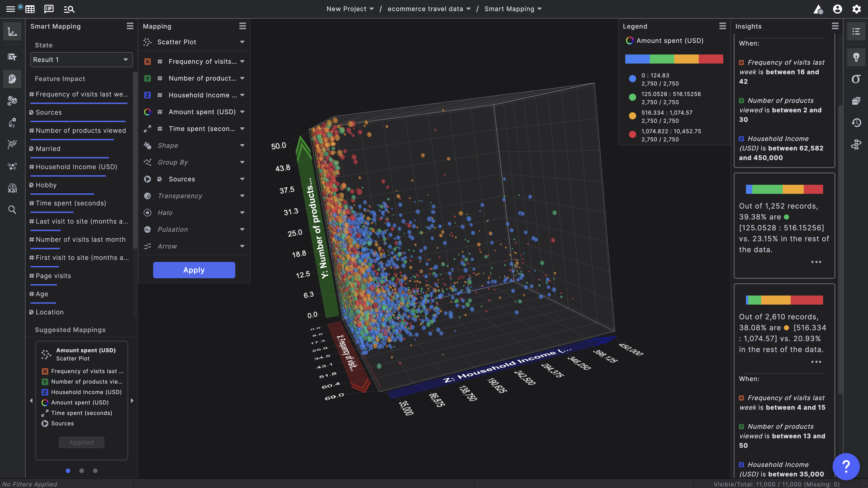Open the Result 1 state dropdown
Image resolution: width=868 pixels, height=488 pixels.
pos(81,60)
